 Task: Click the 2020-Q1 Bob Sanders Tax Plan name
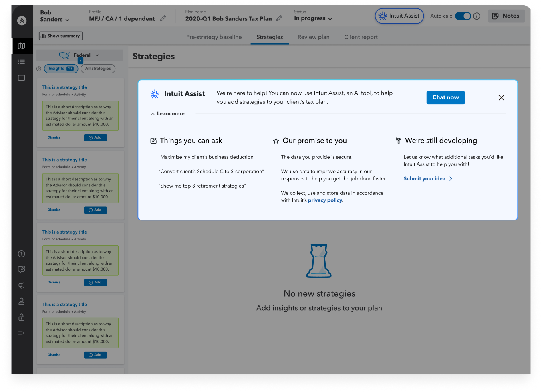(x=228, y=19)
